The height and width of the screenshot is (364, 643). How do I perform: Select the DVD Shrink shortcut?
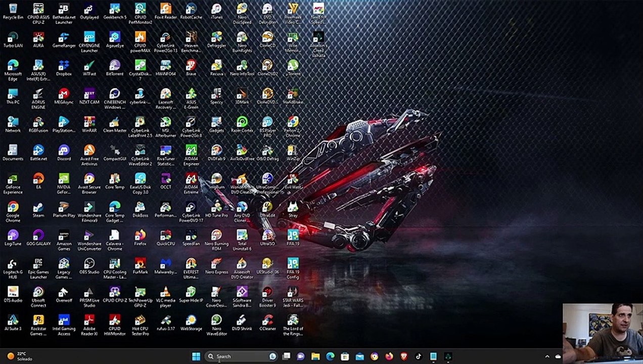[242, 323]
